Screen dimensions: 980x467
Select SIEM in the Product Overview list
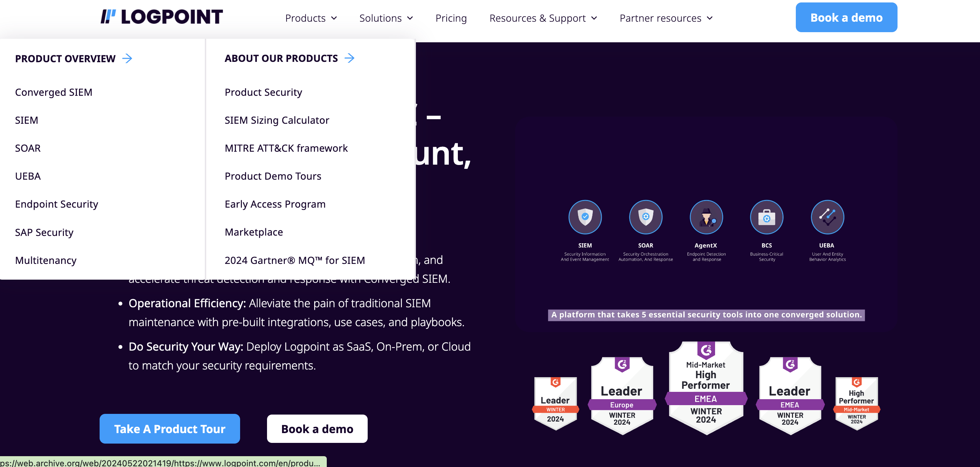coord(27,120)
